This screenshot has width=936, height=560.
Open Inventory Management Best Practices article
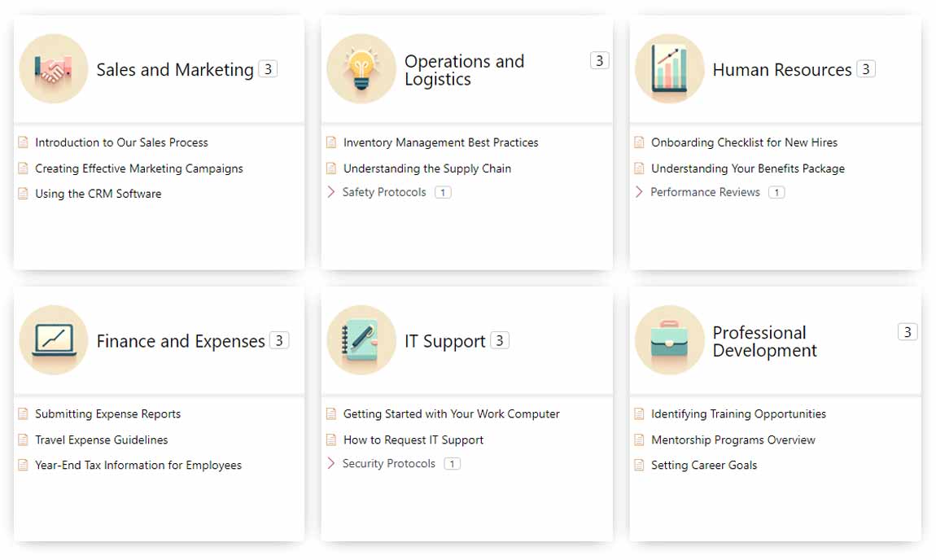pyautogui.click(x=440, y=142)
